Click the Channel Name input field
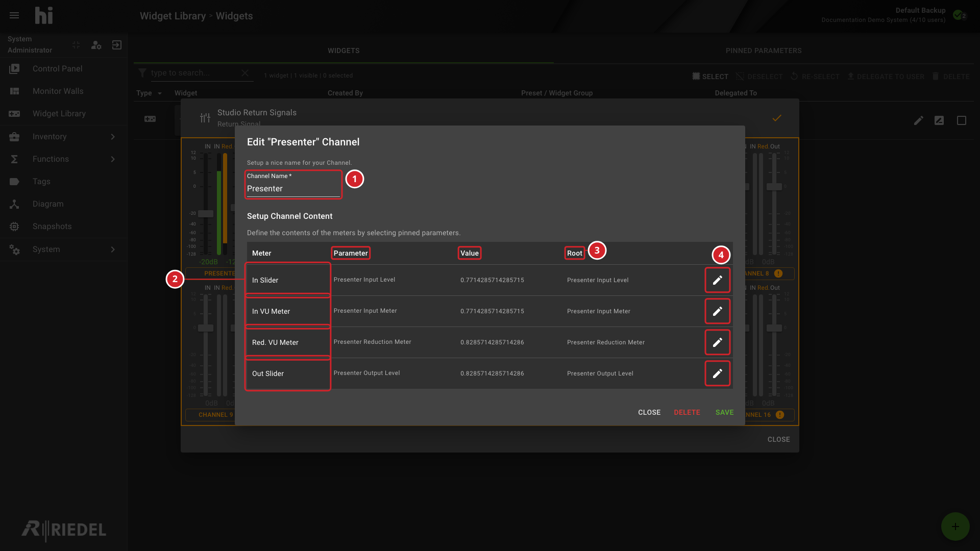This screenshot has width=980, height=551. click(293, 189)
